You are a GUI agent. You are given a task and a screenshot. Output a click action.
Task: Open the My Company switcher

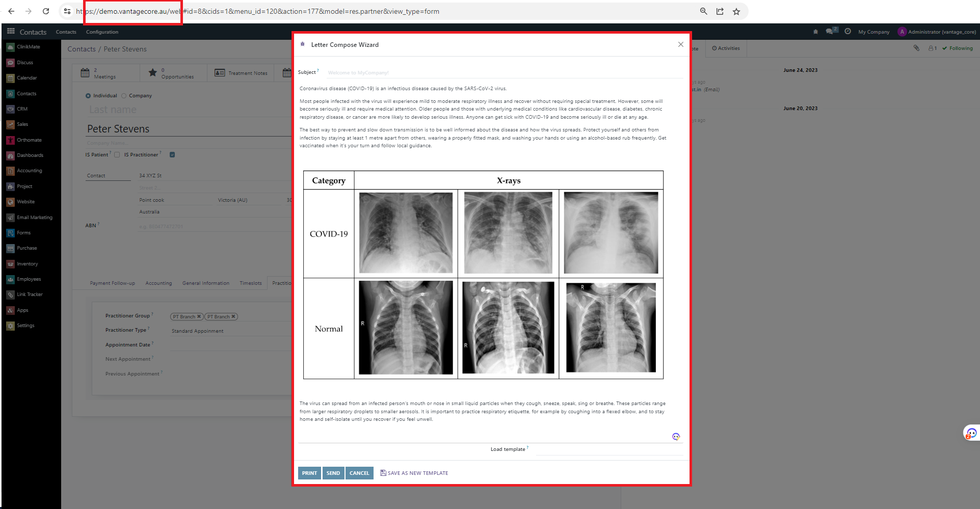[x=873, y=32]
